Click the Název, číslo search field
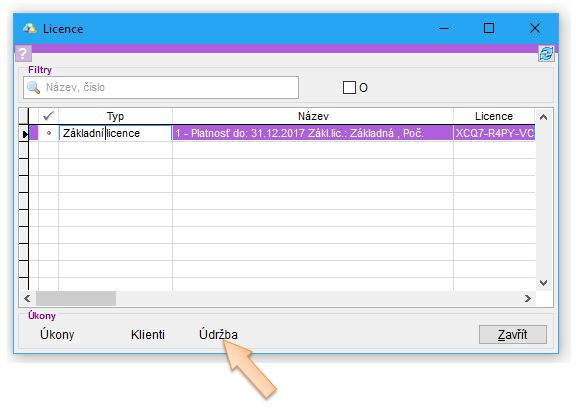Image resolution: width=576 pixels, height=411 pixels. tap(161, 87)
